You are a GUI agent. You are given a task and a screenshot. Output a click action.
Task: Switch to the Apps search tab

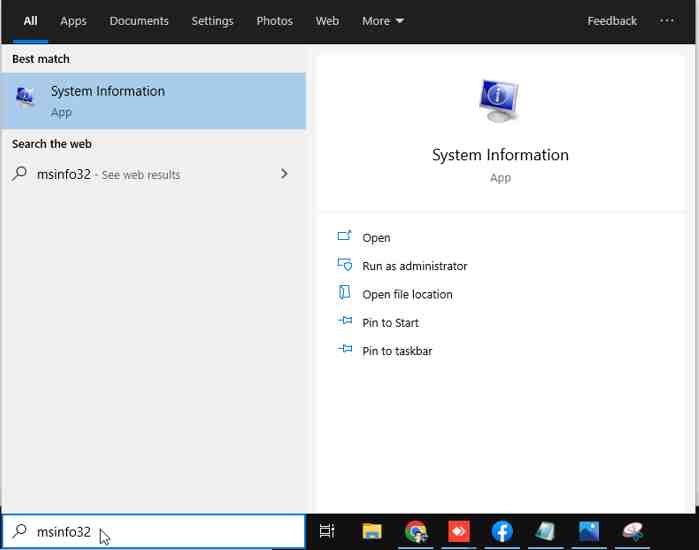[x=74, y=21]
